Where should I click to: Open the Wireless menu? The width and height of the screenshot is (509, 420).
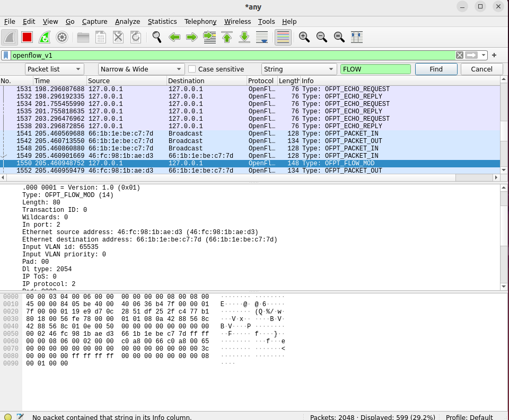click(x=238, y=21)
